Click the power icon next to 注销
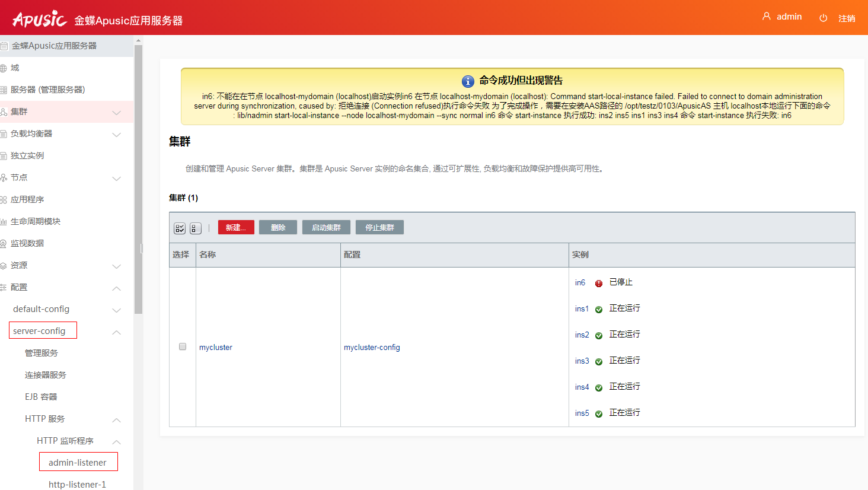Viewport: 868px width, 490px height. [x=823, y=18]
